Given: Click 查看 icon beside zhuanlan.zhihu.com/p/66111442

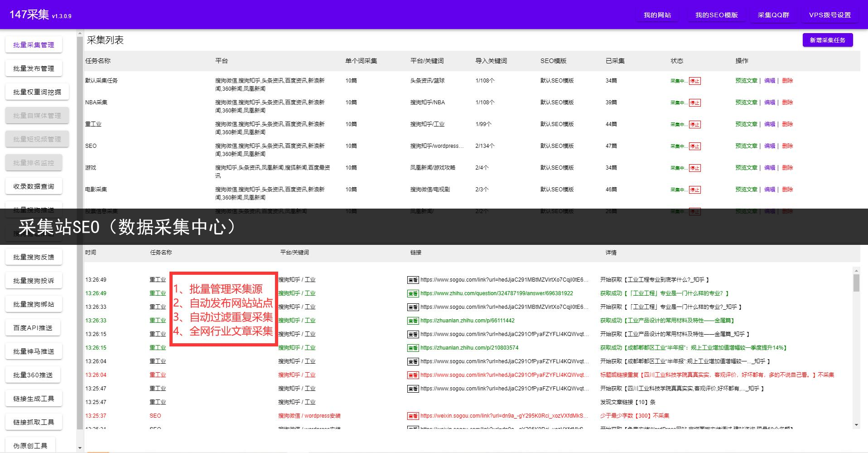Looking at the screenshot, I should click(x=413, y=321).
